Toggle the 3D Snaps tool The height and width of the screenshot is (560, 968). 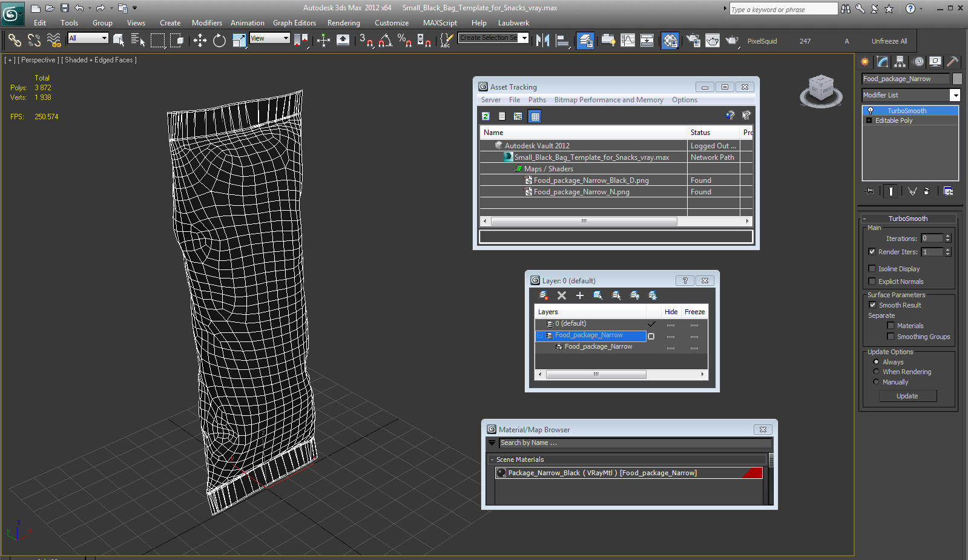[x=366, y=41]
